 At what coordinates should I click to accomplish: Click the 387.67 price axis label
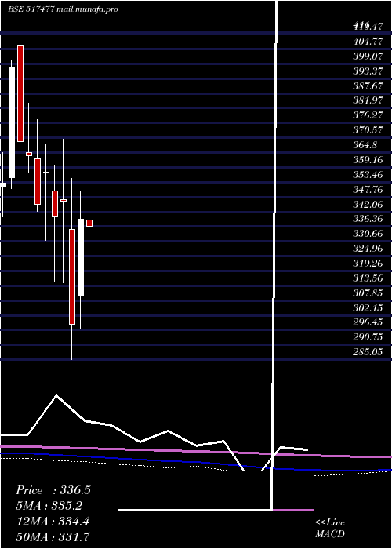click(x=368, y=85)
